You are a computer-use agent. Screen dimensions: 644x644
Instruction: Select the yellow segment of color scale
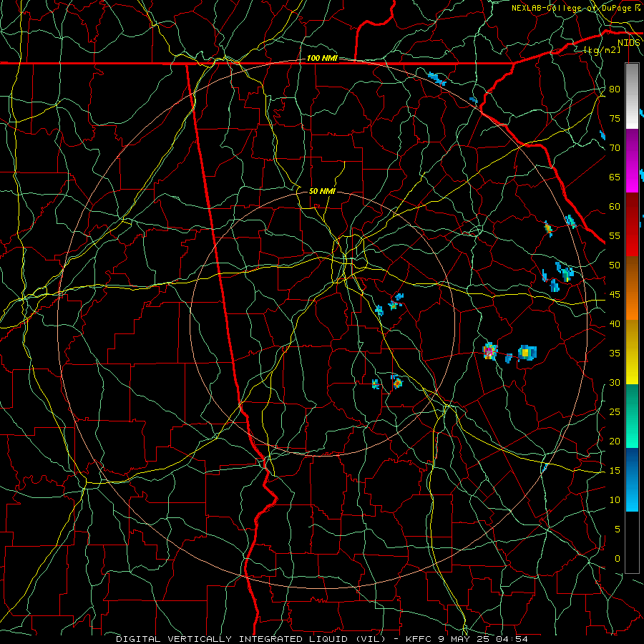click(x=632, y=352)
